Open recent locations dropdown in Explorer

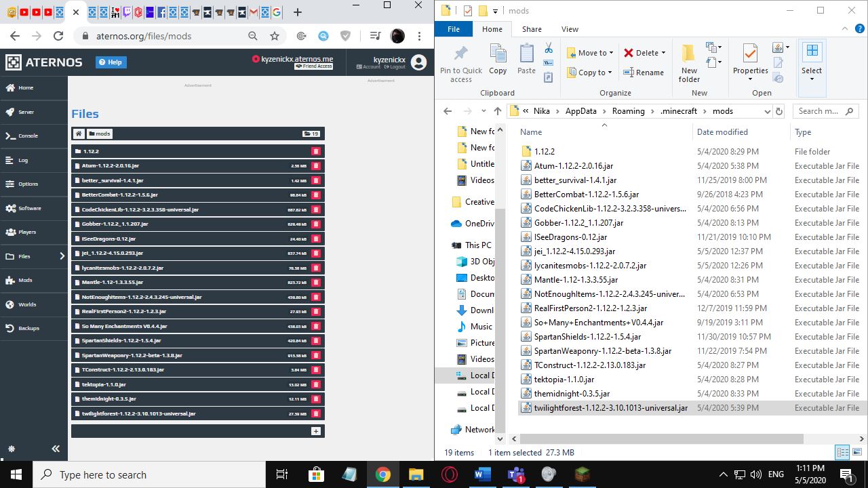tap(484, 111)
